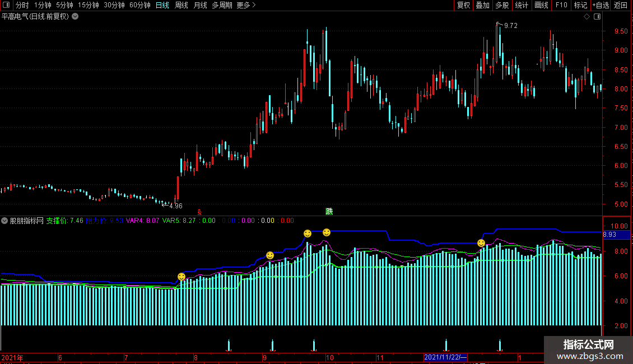Click the 2021年 label on time axis

(x=12, y=357)
